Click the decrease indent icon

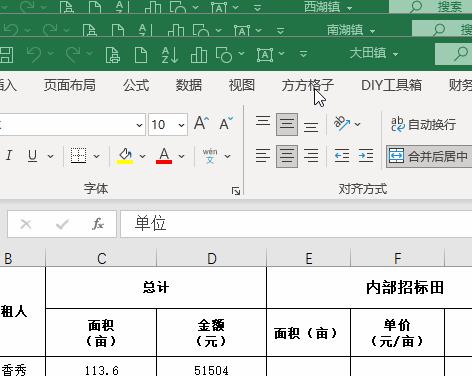coord(342,156)
